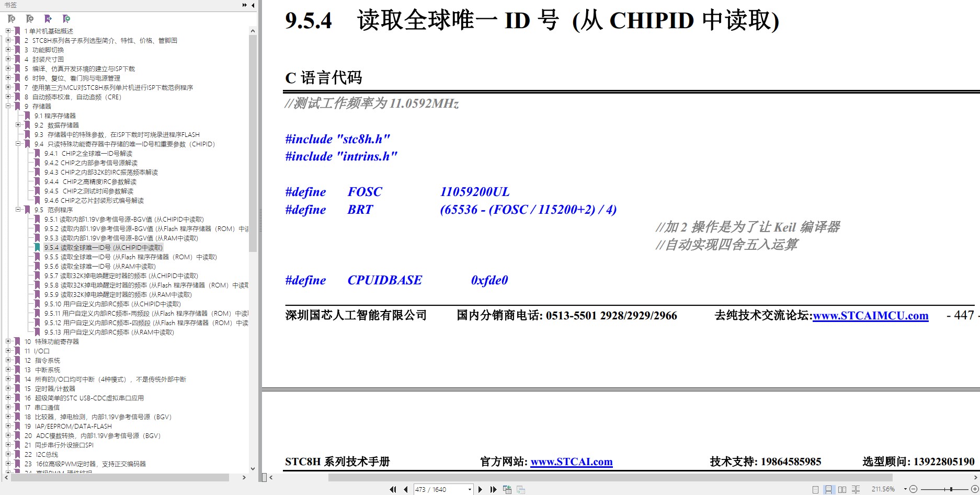Image resolution: width=980 pixels, height=495 pixels.
Task: Select bookmark '9.1 程序存储器'
Action: [x=55, y=116]
